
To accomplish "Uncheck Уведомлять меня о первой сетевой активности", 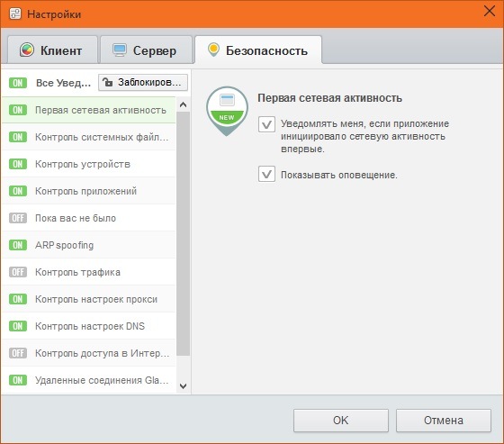I will (266, 124).
